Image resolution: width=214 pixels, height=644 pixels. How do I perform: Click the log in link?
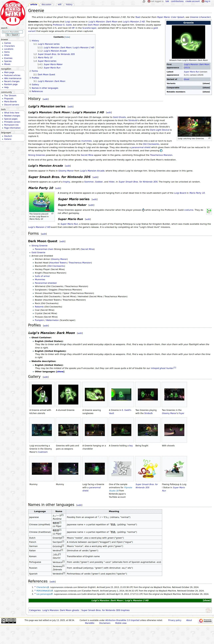coord(207,2)
